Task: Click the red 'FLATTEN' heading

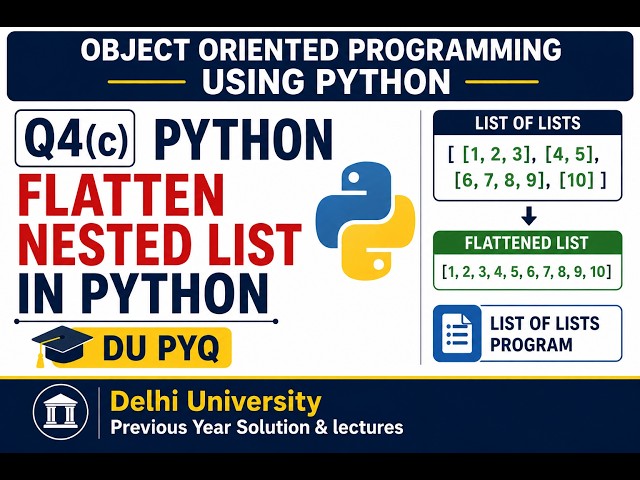Action: [x=121, y=195]
